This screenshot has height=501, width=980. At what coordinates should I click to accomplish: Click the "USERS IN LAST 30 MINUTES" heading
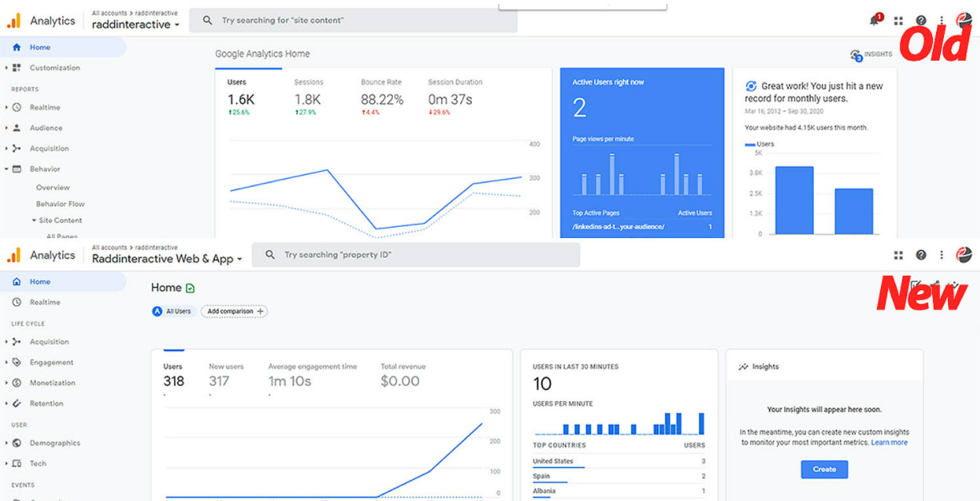575,367
